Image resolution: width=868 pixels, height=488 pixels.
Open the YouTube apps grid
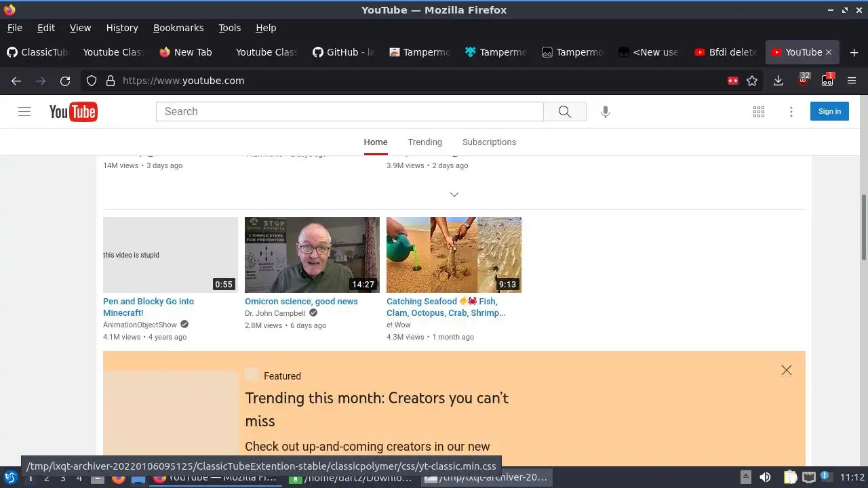point(759,112)
